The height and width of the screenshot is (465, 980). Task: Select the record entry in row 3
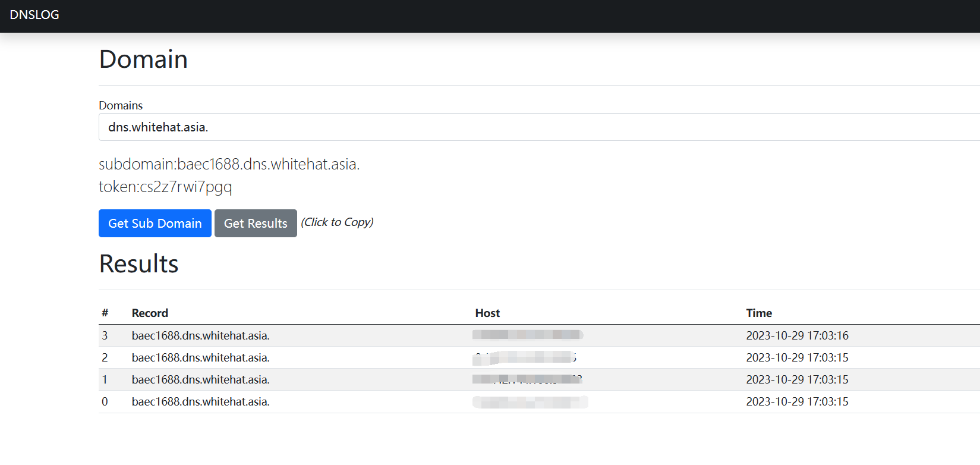[200, 336]
